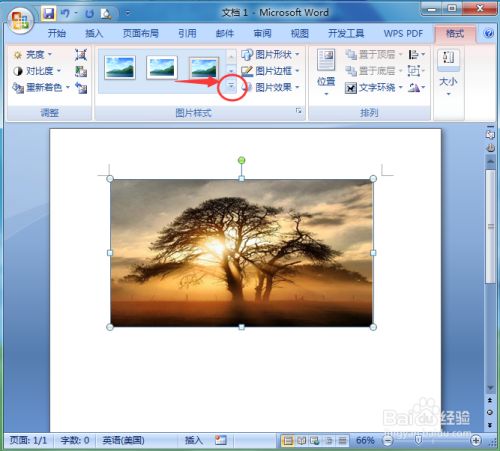Image resolution: width=500 pixels, height=451 pixels.
Task: Click the zoom in plus button
Action: point(476,440)
